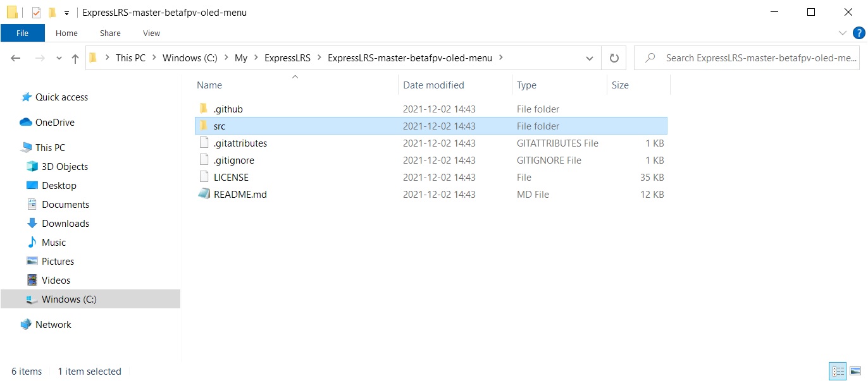Click the Music note icon
This screenshot has width=868, height=381.
click(32, 242)
